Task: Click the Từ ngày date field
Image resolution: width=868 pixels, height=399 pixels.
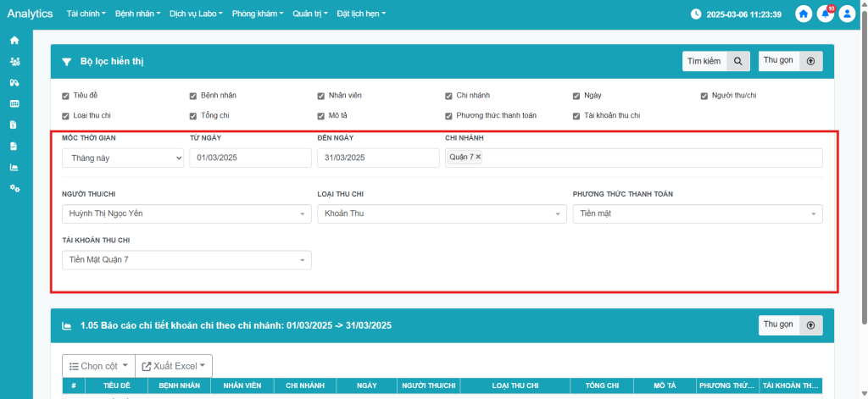Action: tap(250, 158)
